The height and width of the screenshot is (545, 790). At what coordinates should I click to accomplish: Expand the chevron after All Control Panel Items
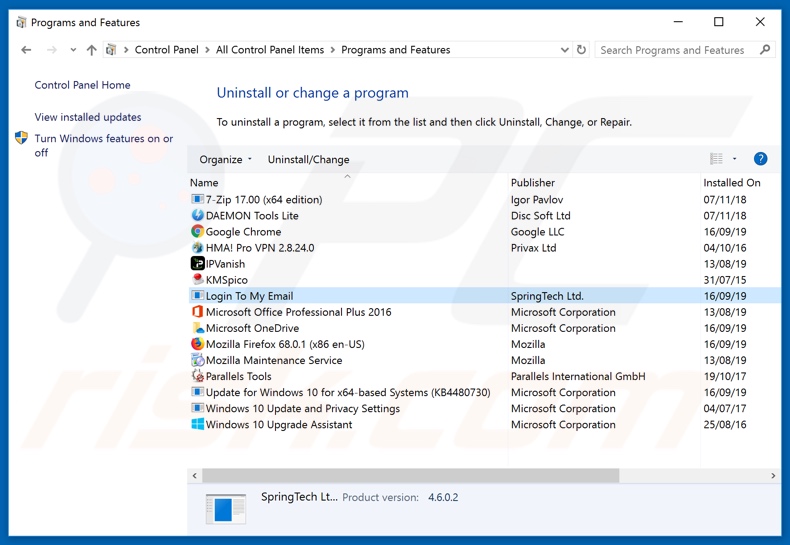333,50
